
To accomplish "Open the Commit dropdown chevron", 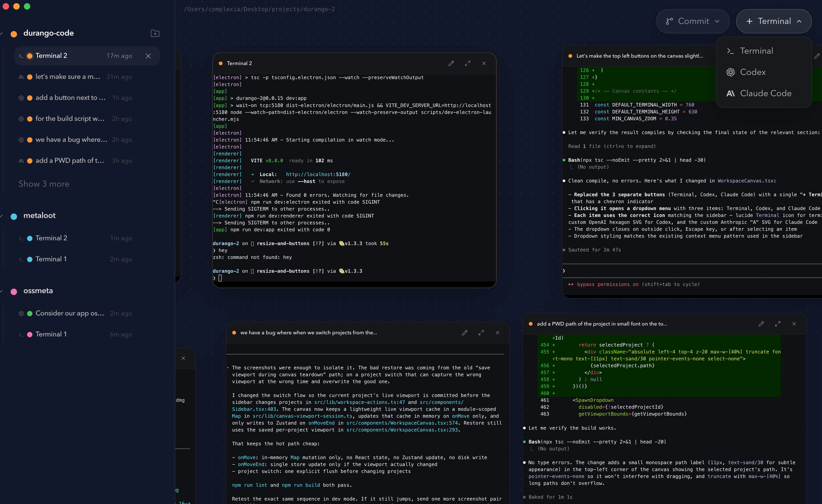I will 717,21.
